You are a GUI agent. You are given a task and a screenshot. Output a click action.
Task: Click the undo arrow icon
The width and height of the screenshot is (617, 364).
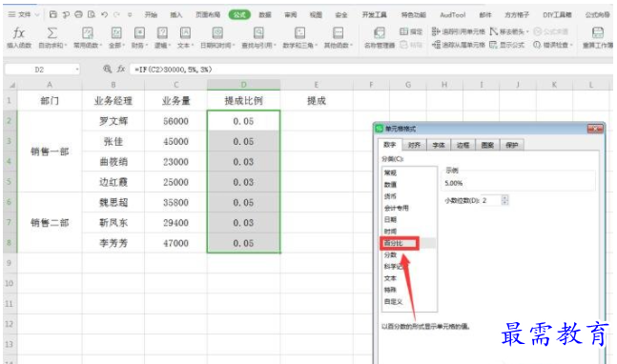coord(104,14)
